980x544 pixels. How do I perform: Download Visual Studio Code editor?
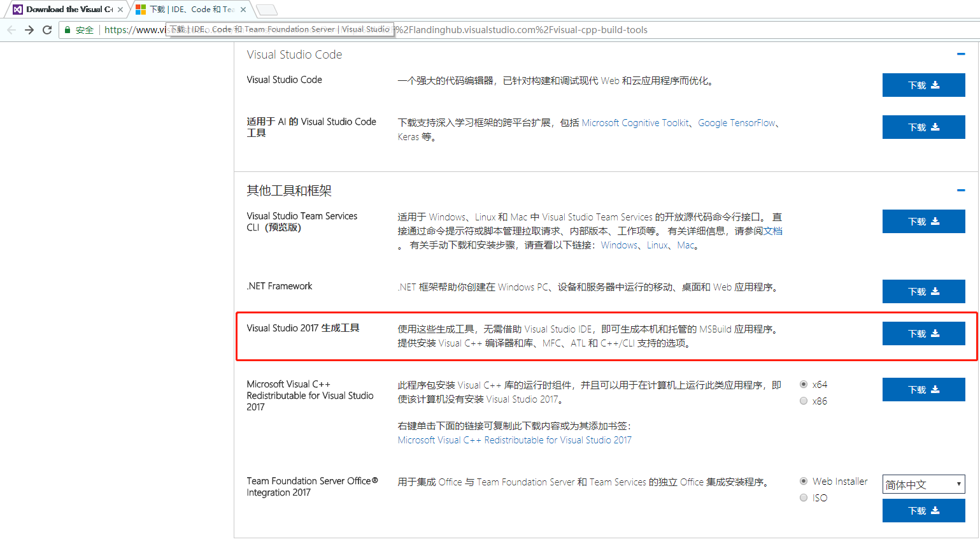point(923,85)
